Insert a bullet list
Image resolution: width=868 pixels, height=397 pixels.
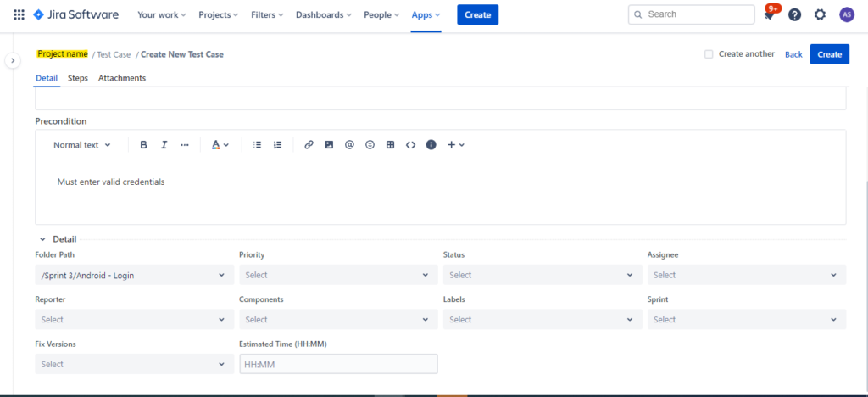pos(257,144)
